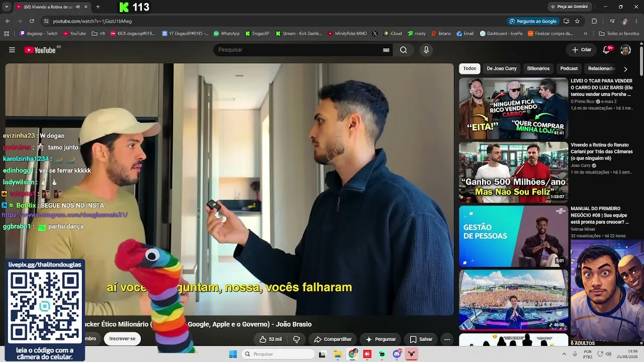Viewport: 644px width, 362px height.
Task: Go back in browser history
Action: [8, 21]
